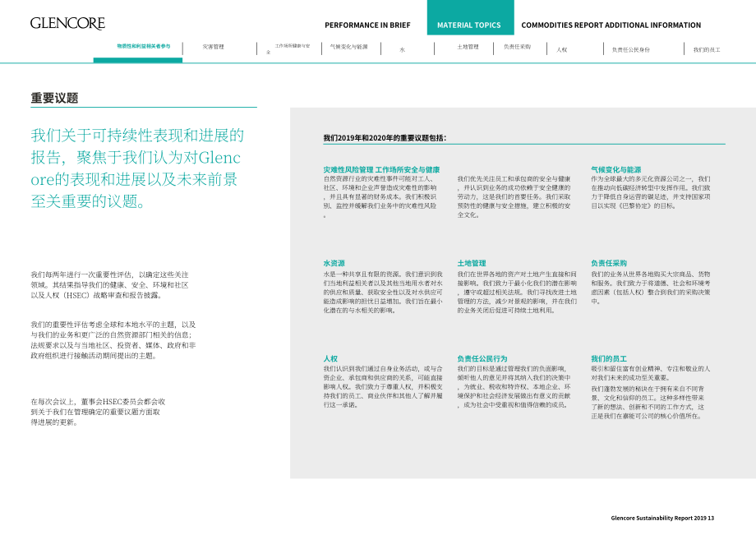Open the 负责任采购 nav item
756x535 pixels.
[517, 47]
